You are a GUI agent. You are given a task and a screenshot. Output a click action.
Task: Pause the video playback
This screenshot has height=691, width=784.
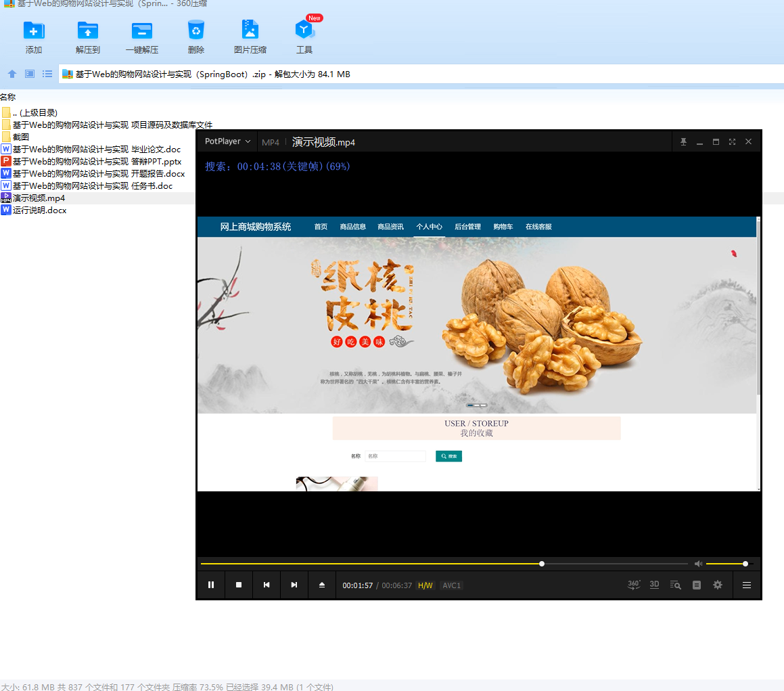211,585
